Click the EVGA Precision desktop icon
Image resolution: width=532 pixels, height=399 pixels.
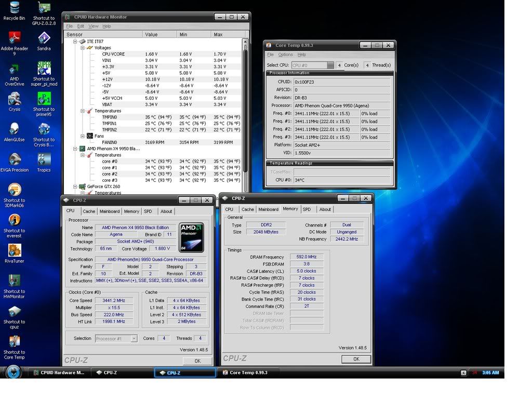[14, 163]
